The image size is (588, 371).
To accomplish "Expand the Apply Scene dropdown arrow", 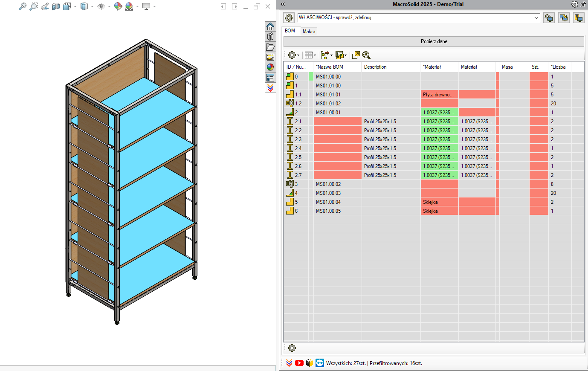I will point(137,6).
